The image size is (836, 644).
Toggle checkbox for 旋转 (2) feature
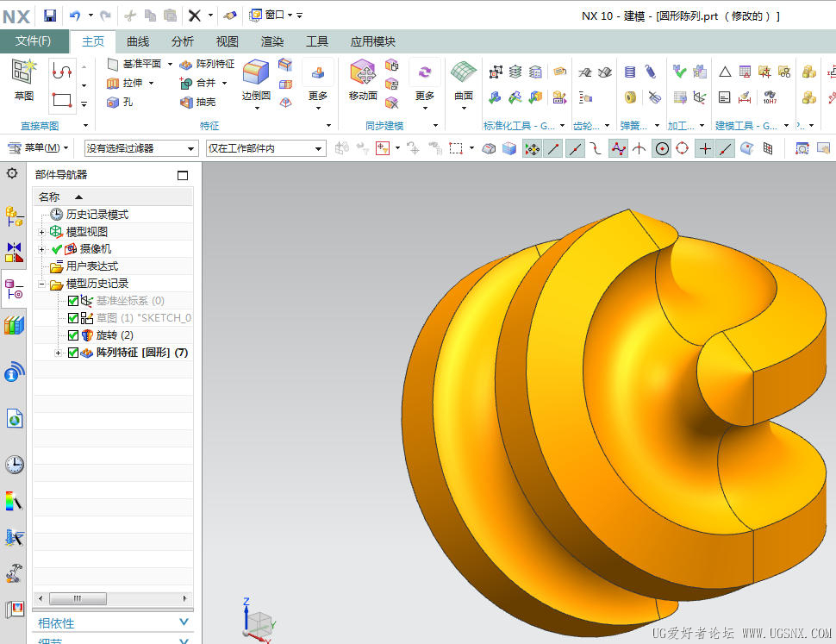click(x=73, y=335)
